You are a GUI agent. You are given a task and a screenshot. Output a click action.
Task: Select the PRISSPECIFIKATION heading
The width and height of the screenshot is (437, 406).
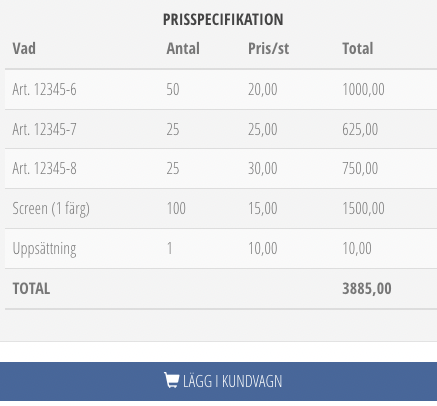(x=223, y=19)
